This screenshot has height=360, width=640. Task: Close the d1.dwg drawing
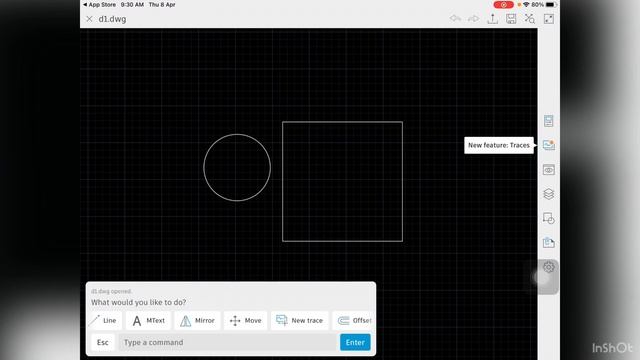(89, 19)
